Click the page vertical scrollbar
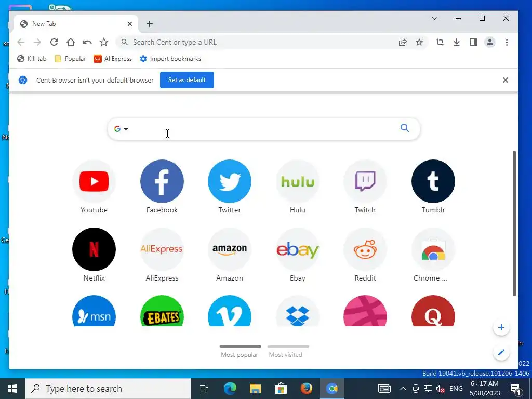The image size is (532, 399). [514, 223]
